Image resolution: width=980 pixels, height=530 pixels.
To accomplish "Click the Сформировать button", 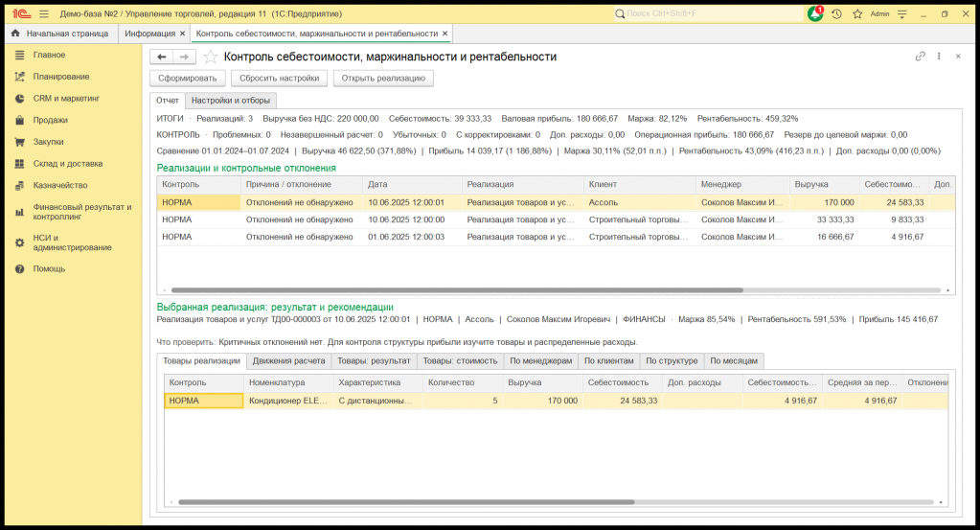I will tap(188, 79).
